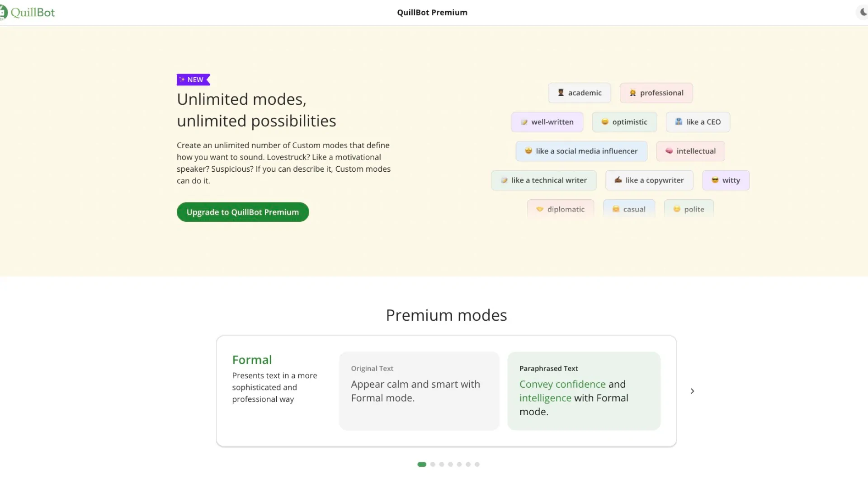The width and height of the screenshot is (868, 488).
Task: Click the QuillBot logo top left
Action: click(x=28, y=12)
